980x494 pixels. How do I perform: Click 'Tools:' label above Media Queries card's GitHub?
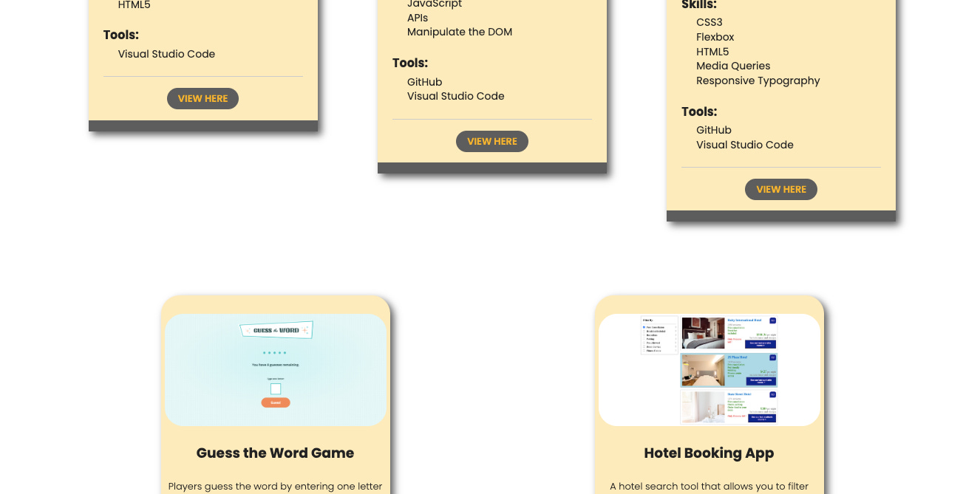click(699, 112)
